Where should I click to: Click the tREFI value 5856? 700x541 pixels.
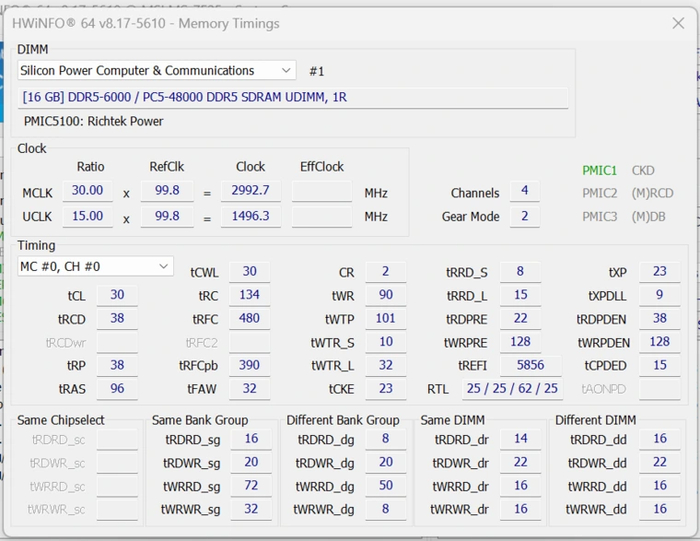(530, 365)
